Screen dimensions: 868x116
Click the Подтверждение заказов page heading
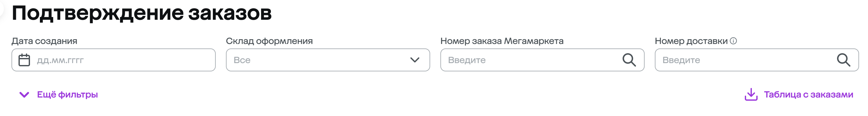(141, 13)
